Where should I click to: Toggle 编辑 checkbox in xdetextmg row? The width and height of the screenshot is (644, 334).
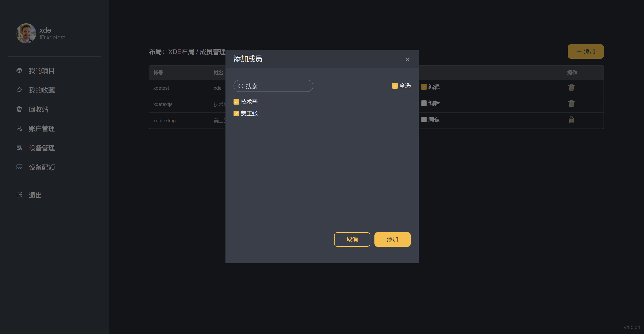[x=424, y=120]
